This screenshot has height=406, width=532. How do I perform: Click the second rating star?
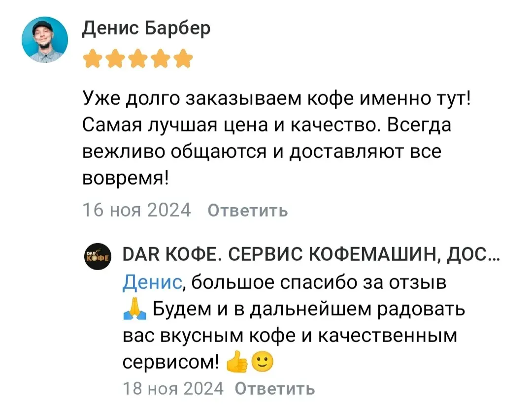[x=115, y=59]
